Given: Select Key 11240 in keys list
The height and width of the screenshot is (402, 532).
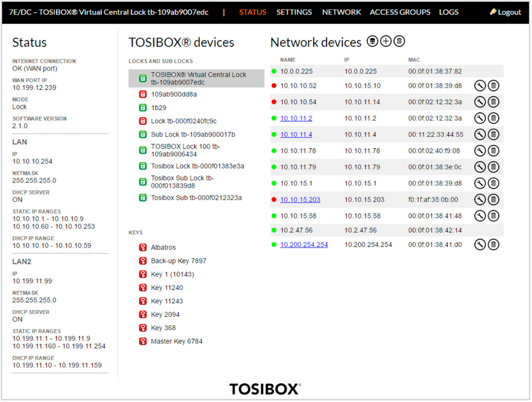Looking at the screenshot, I should click(x=167, y=288).
